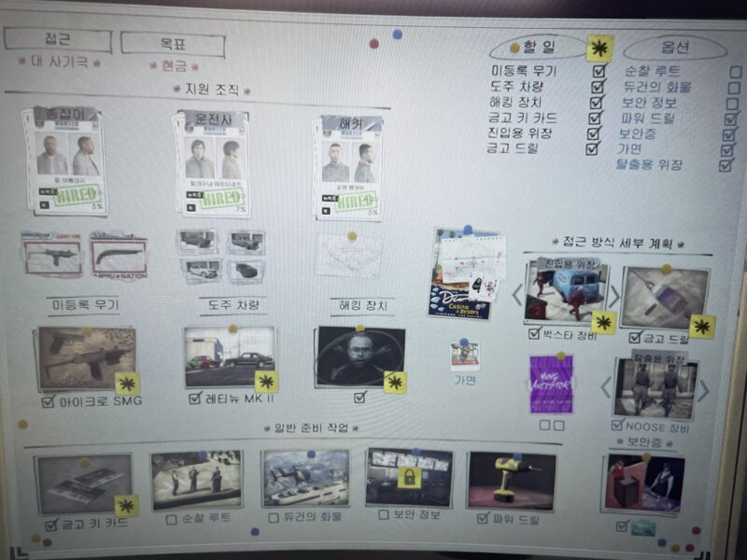747x560 pixels.
Task: Open the 순찰 루트 patrol route photo
Action: pyautogui.click(x=197, y=480)
